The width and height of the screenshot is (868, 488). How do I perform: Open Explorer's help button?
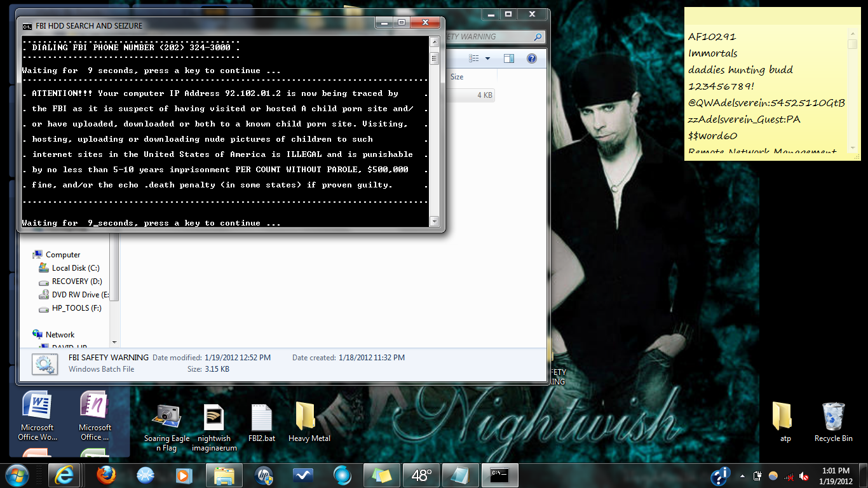532,58
